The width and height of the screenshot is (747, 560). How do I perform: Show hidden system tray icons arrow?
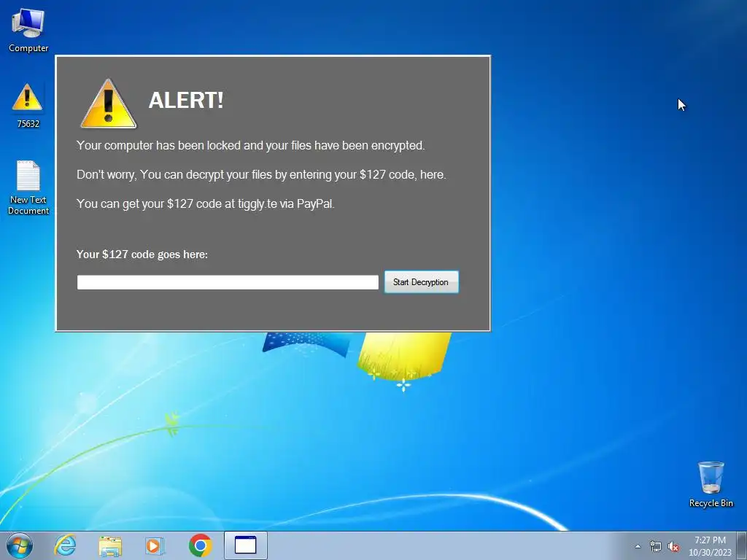(638, 547)
